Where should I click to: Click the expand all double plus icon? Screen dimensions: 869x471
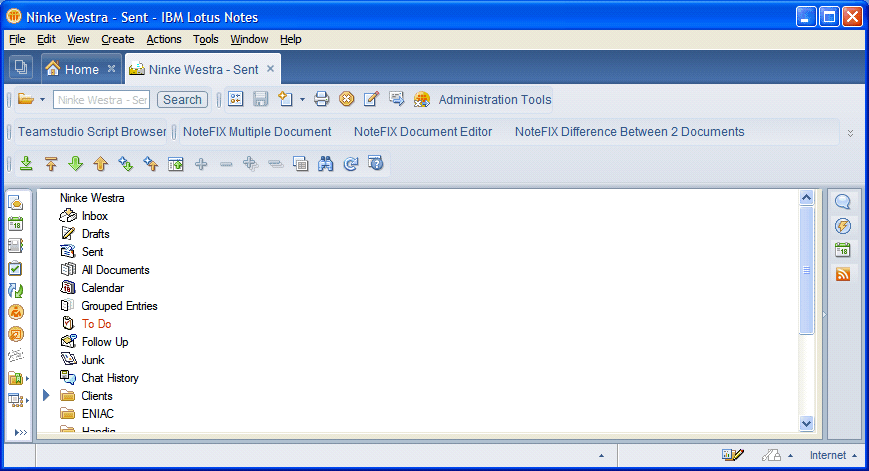[x=251, y=163]
